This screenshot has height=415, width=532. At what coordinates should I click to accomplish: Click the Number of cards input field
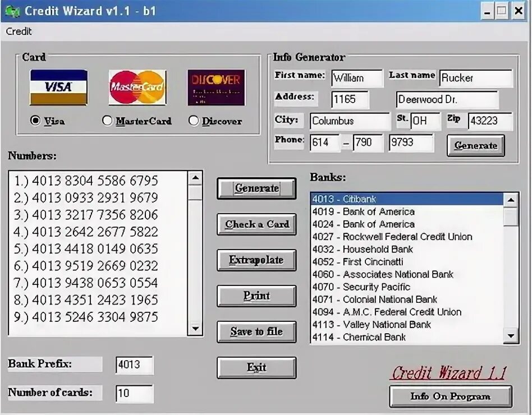pos(134,393)
